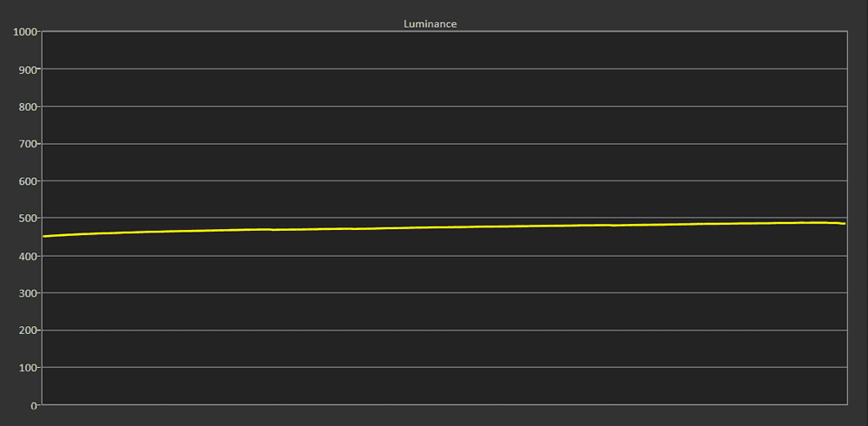Select the 400 y-axis tick label
The image size is (868, 426).
click(28, 256)
